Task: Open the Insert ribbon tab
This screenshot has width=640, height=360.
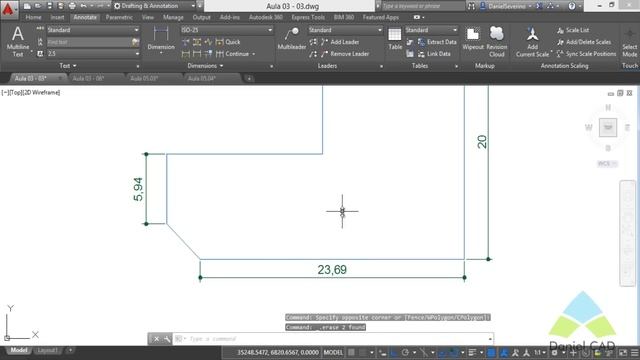Action: 57,18
